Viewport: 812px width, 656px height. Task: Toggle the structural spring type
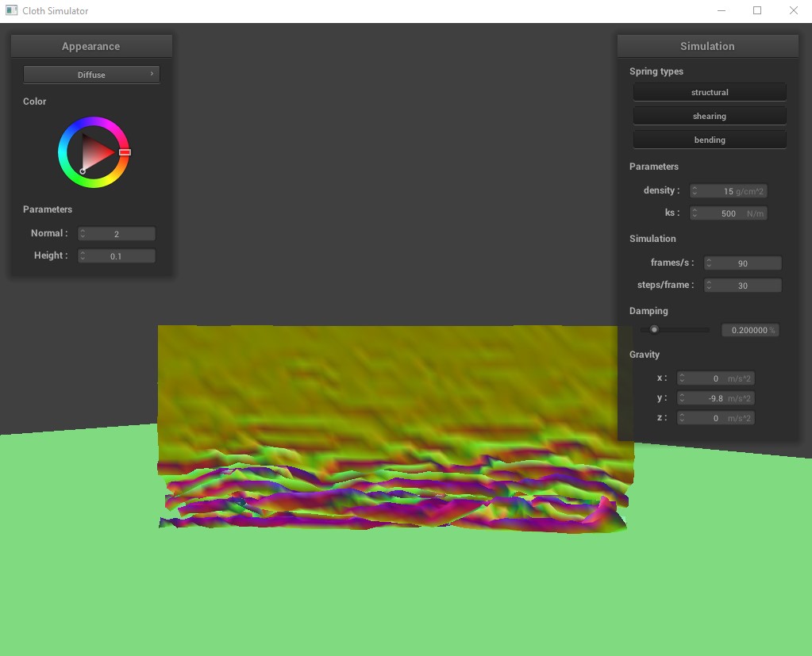click(710, 92)
